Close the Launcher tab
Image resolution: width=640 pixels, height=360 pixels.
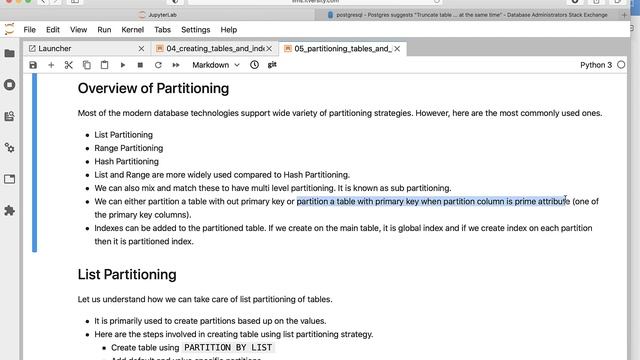[141, 49]
